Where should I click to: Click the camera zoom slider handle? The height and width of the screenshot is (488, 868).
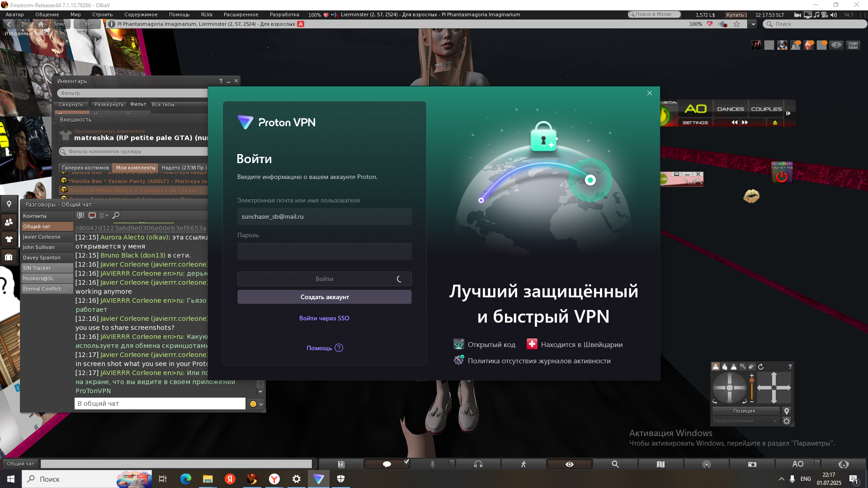(752, 381)
